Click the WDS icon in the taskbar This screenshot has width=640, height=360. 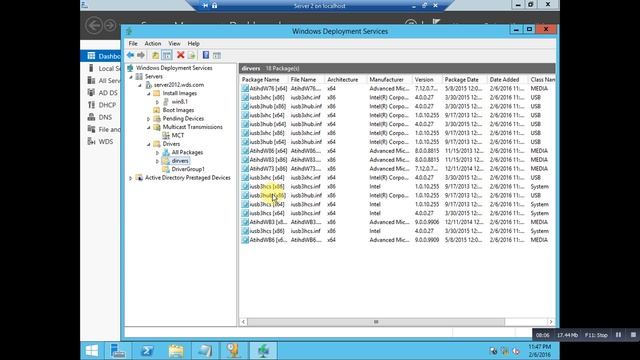pos(263,351)
